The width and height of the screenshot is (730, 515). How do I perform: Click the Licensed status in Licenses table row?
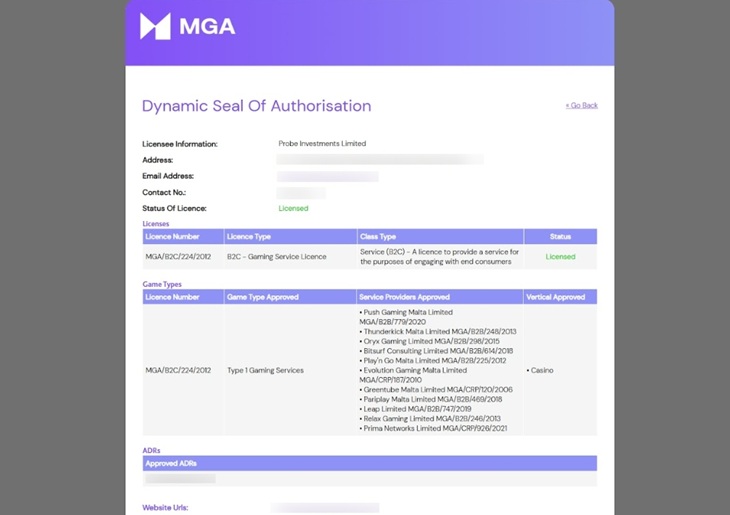click(561, 257)
